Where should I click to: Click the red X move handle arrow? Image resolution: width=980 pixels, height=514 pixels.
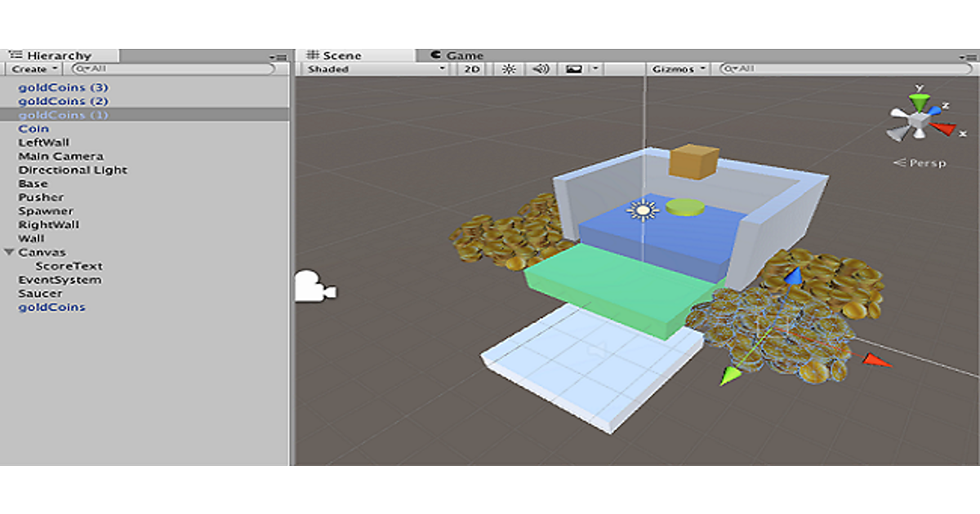pos(878,360)
